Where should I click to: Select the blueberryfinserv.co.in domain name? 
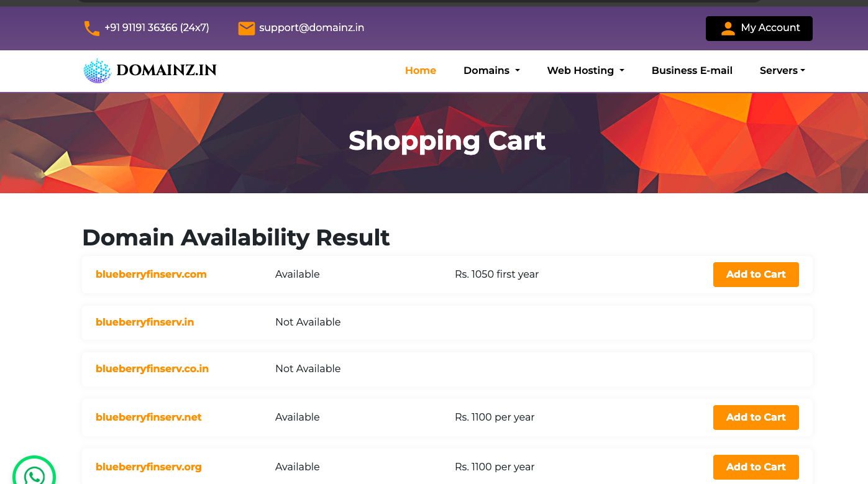click(152, 368)
